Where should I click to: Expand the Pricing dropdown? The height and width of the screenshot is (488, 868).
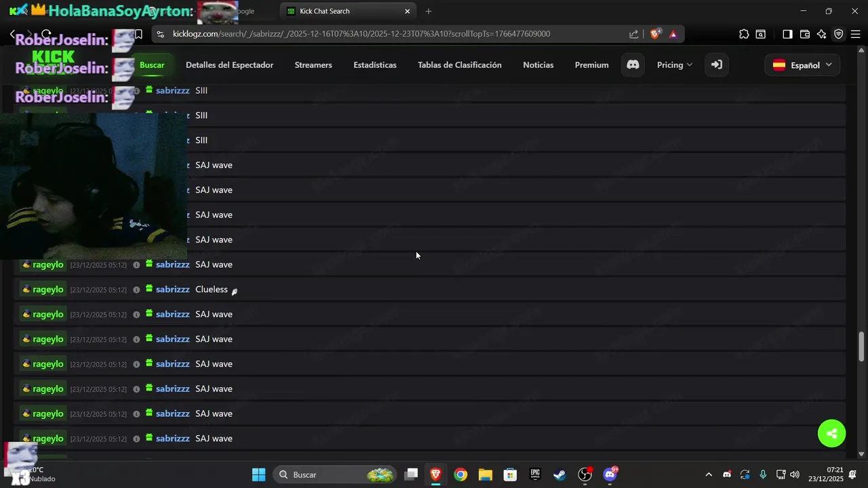(x=675, y=65)
